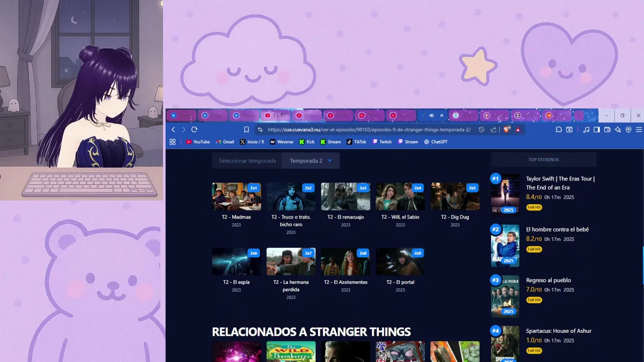Click the RELACIONADOS A STRANGER THINGS heading
The height and width of the screenshot is (362, 644).
click(x=311, y=332)
